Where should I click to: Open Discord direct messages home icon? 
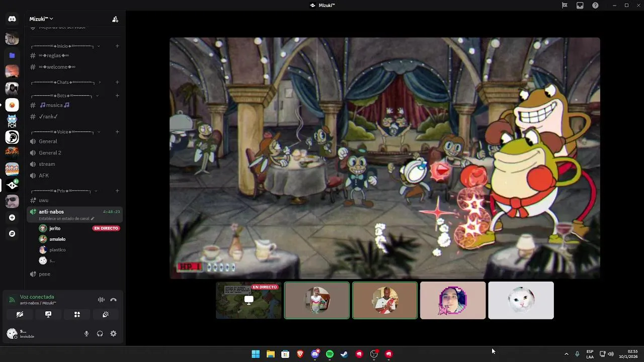pyautogui.click(x=12, y=19)
